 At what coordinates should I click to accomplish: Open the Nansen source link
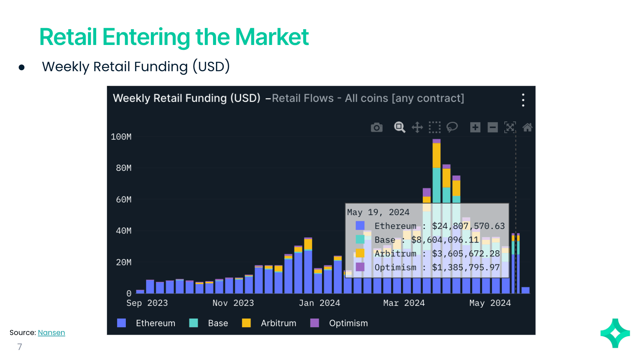(51, 333)
